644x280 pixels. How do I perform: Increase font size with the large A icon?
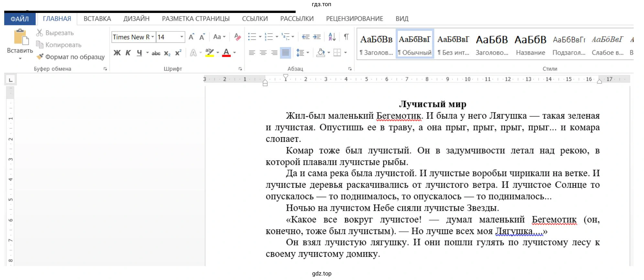click(x=191, y=37)
